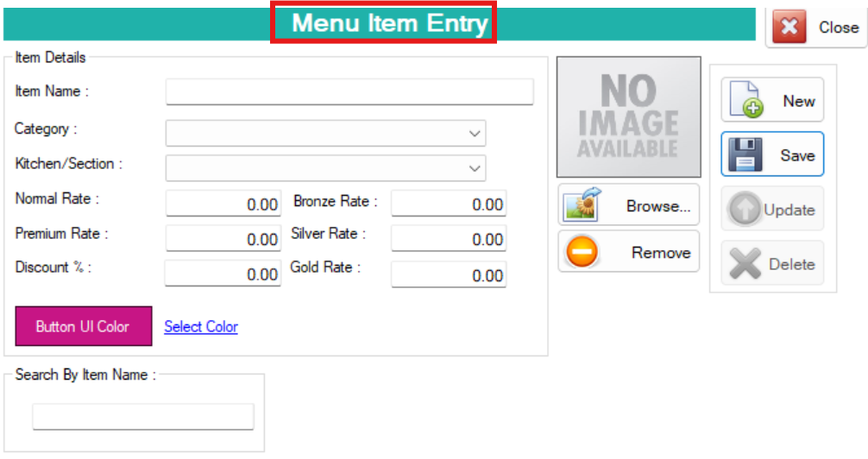Open the Category combo box field
The width and height of the screenshot is (868, 459).
tap(325, 134)
